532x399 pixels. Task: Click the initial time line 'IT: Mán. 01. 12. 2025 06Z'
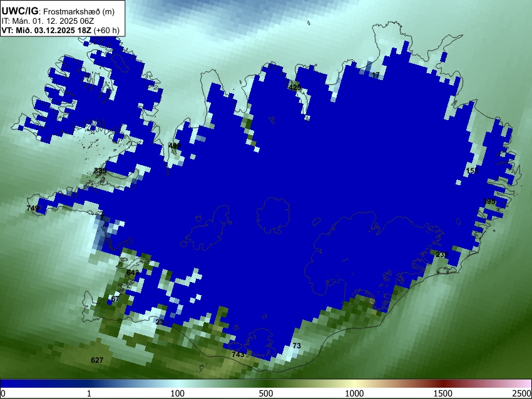coord(48,21)
